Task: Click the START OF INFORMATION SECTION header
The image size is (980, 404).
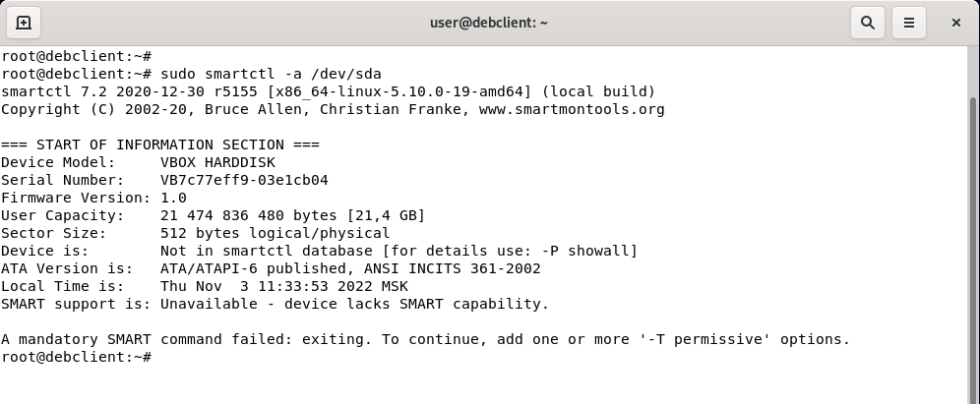Action: 159,144
